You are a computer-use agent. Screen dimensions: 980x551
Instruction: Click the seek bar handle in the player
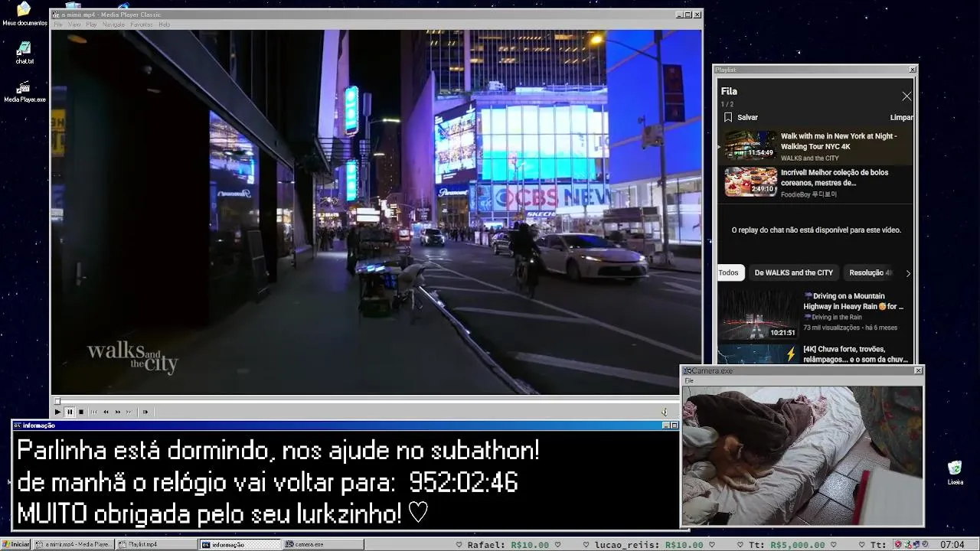tap(57, 401)
